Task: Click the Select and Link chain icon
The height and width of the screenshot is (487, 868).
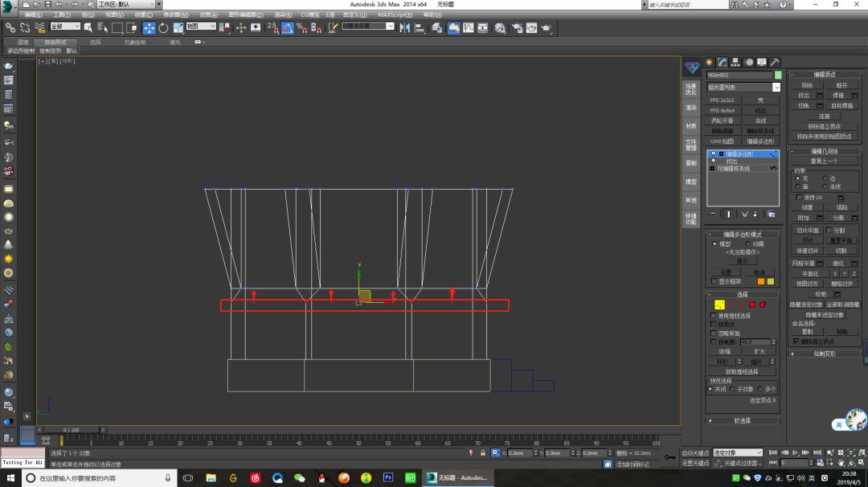Action: [x=10, y=27]
